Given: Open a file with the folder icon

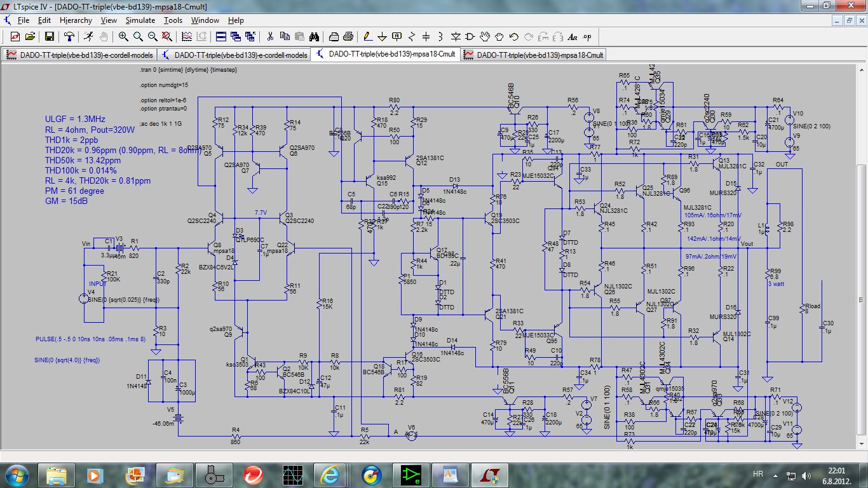Looking at the screenshot, I should coord(30,36).
